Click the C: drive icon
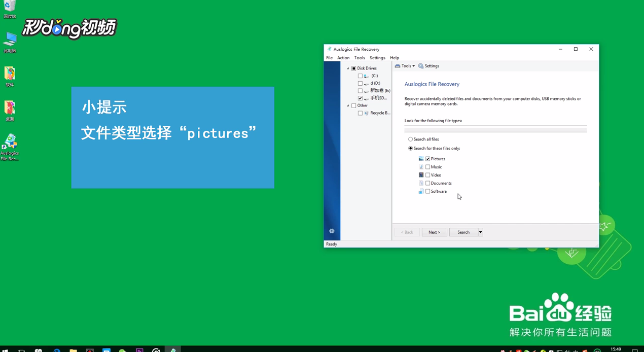The width and height of the screenshot is (644, 352). 366,76
